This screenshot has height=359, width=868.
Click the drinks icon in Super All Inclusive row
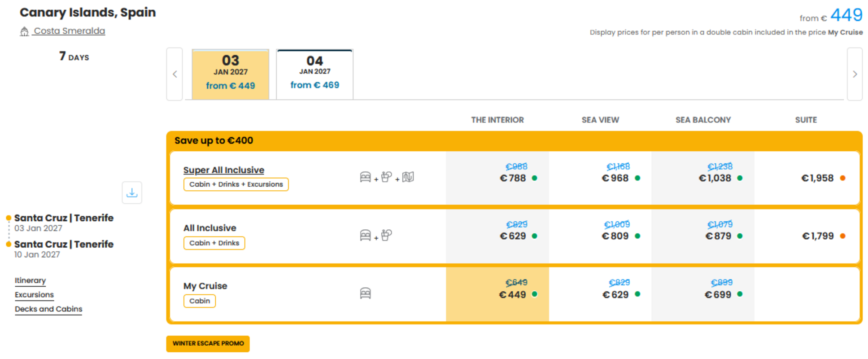pos(386,177)
